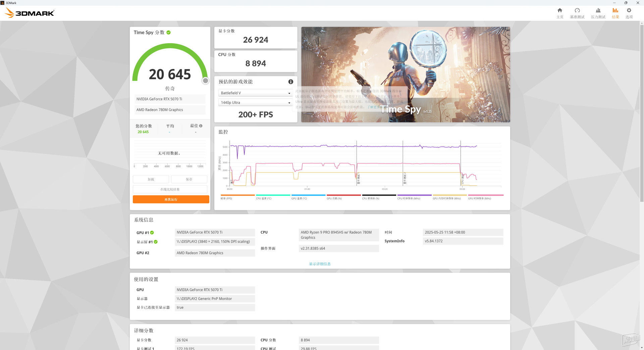Click the 172.19 FPS 显卡测试 1 result

[215, 348]
